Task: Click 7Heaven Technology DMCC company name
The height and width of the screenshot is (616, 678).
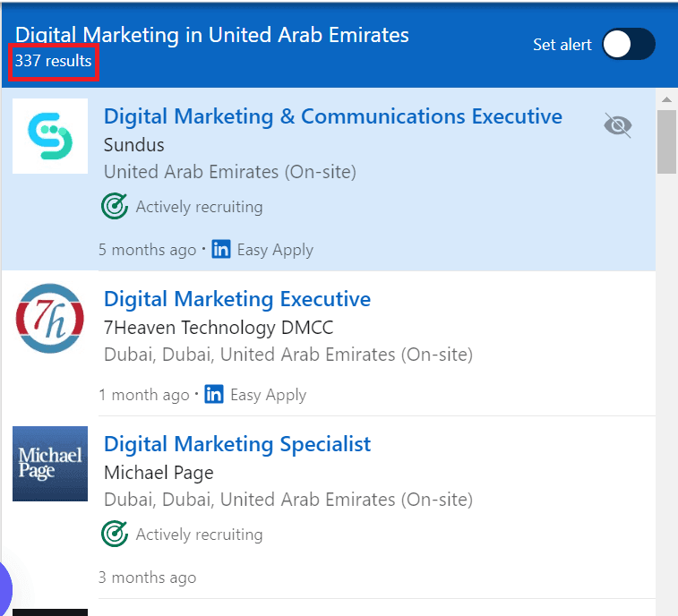Action: tap(219, 328)
